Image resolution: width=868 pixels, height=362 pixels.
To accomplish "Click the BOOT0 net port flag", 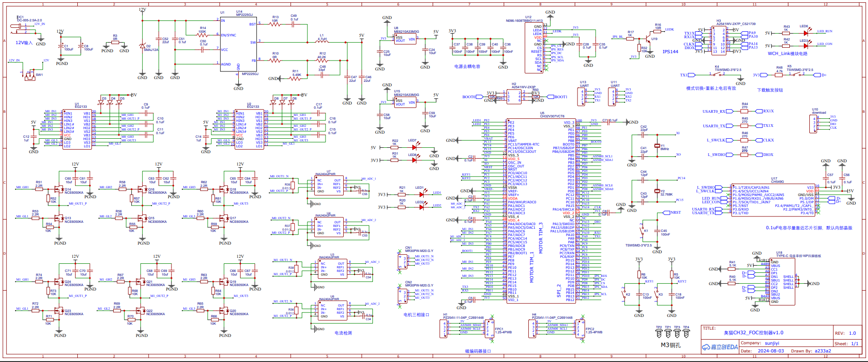I will 469,97.
